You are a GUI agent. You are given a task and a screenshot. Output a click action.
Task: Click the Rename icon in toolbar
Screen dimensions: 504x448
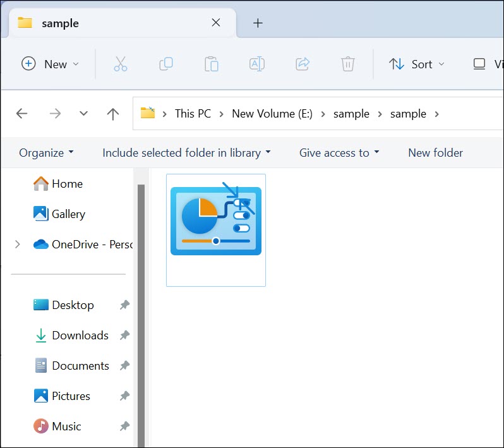[257, 64]
